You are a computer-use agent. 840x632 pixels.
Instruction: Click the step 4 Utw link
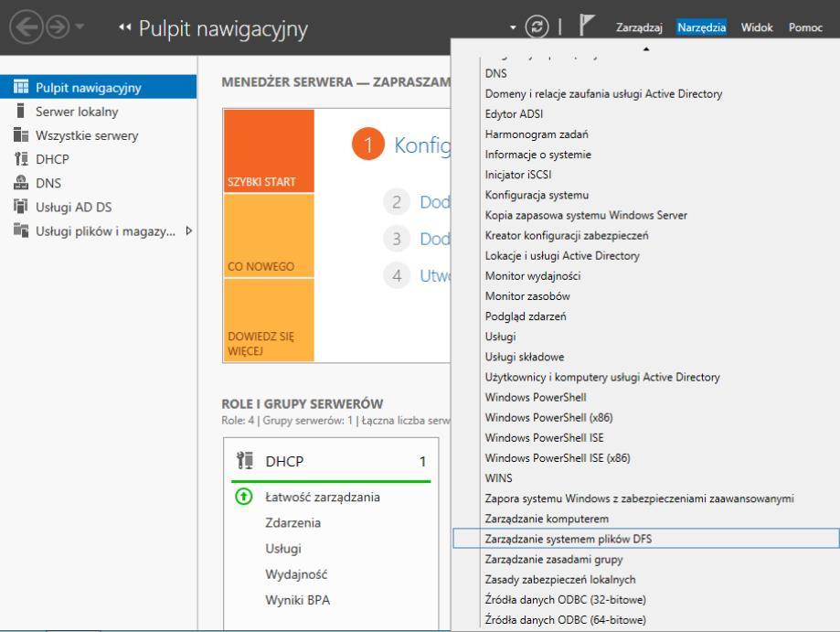(435, 275)
